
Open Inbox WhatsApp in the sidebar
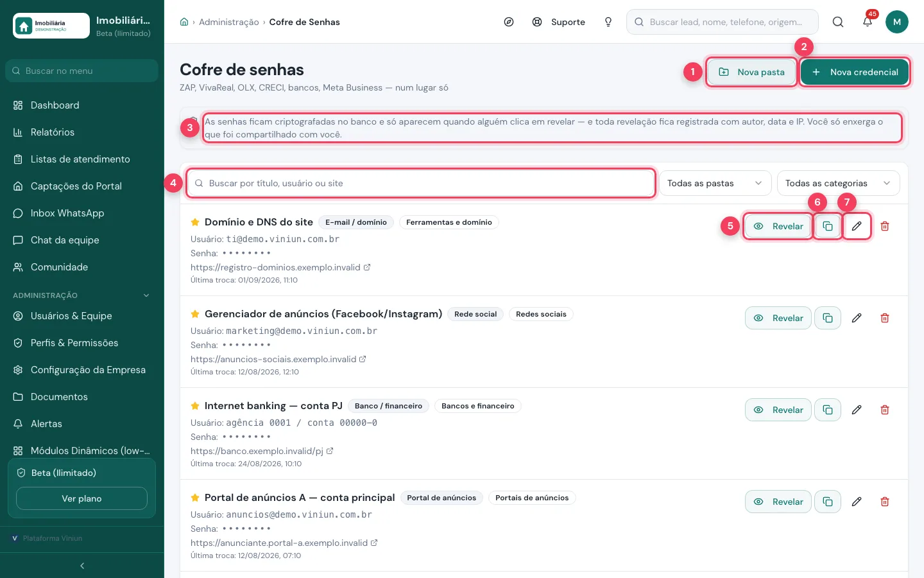[x=82, y=213]
